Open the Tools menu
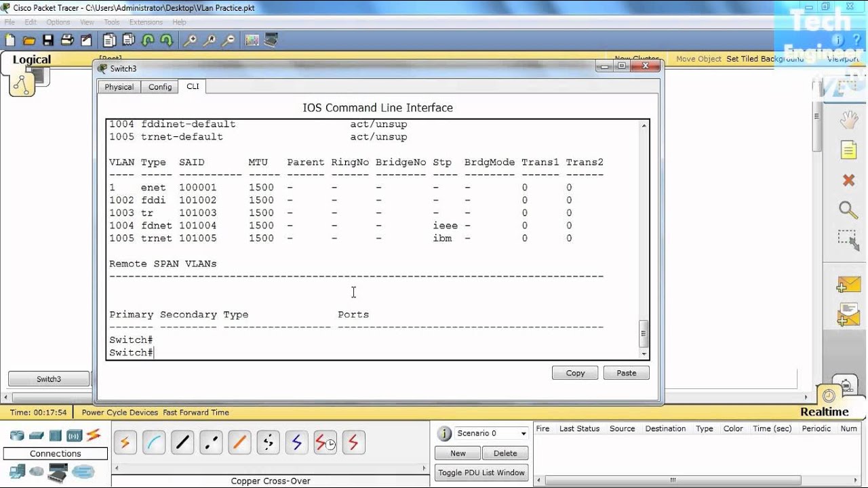 [112, 22]
